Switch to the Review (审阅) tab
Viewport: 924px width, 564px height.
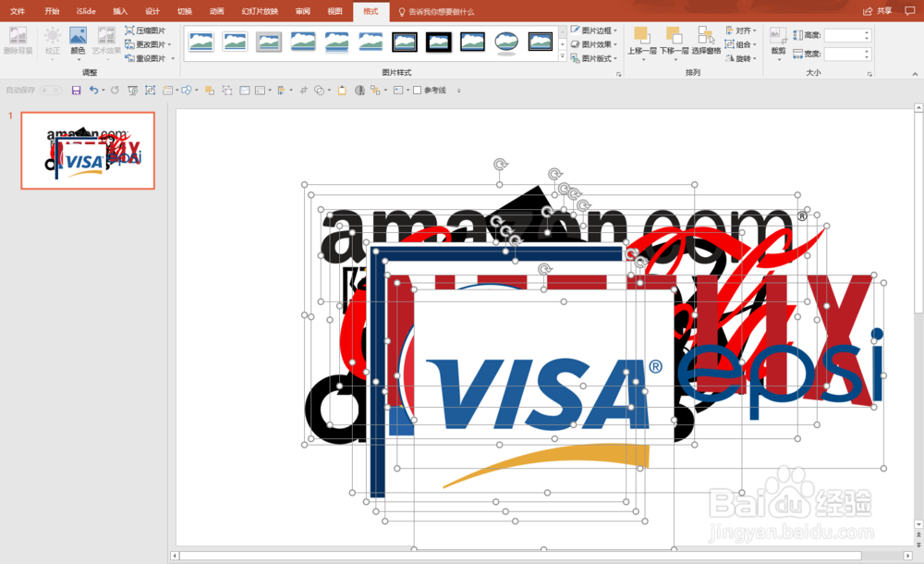303,11
